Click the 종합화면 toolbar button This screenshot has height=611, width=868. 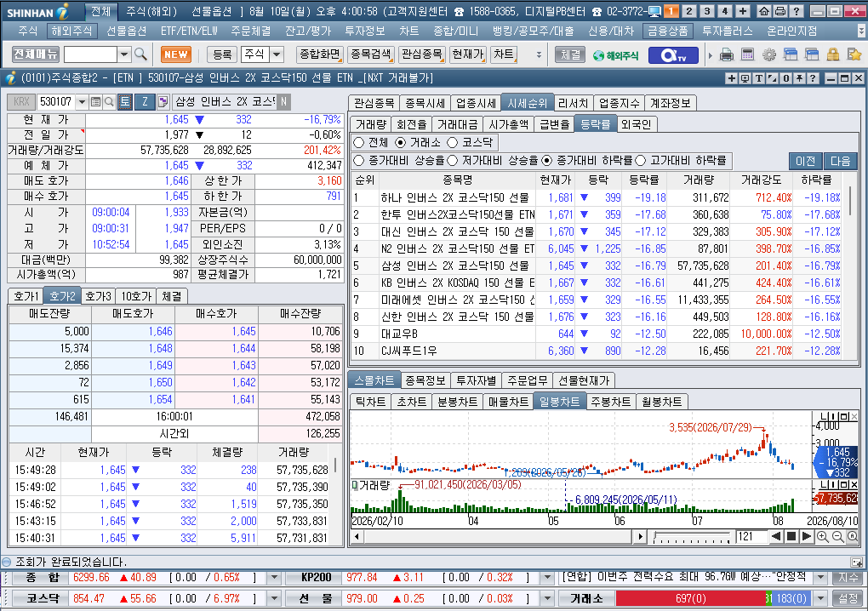pyautogui.click(x=319, y=54)
